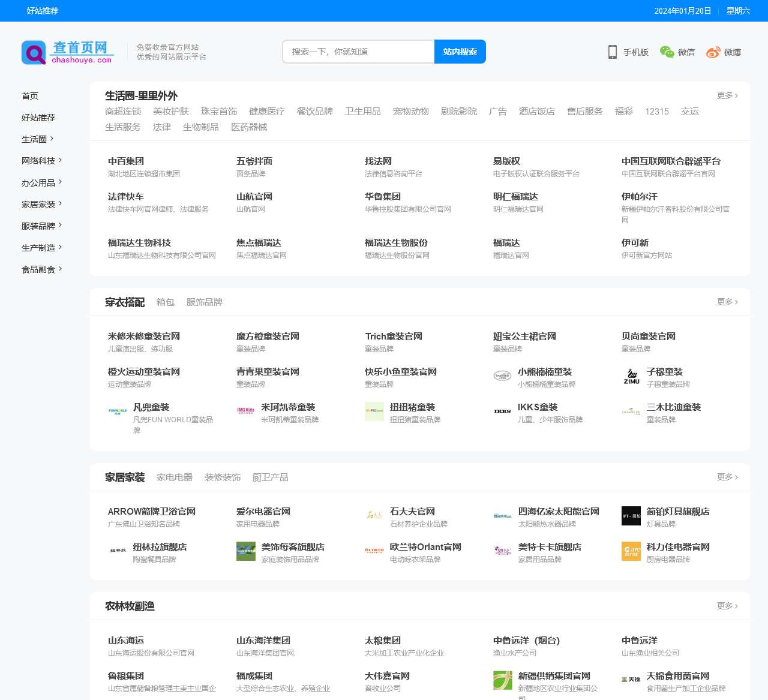The width and height of the screenshot is (768, 700).
Task: Open 更多 in the 家居家装 section
Action: pyautogui.click(x=727, y=477)
